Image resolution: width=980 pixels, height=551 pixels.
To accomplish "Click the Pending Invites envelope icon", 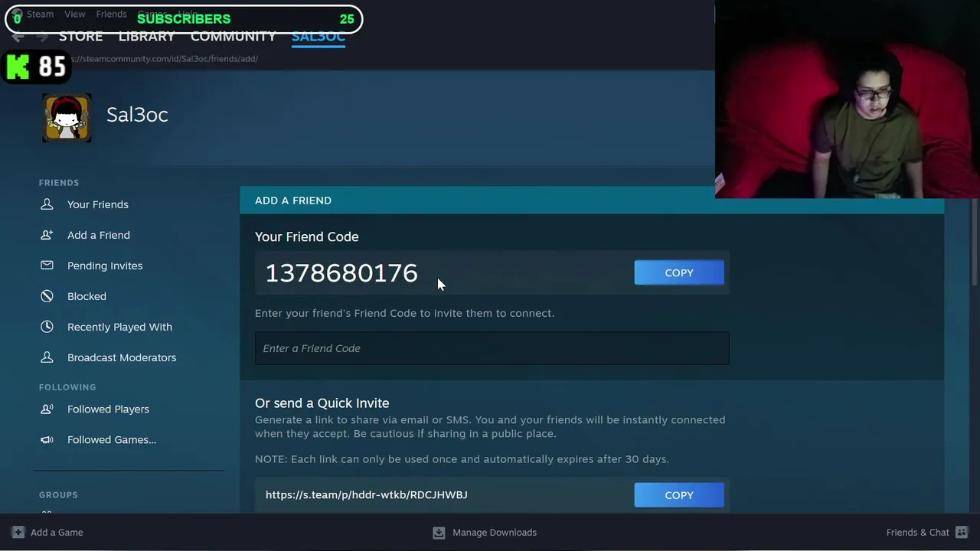I will (47, 266).
